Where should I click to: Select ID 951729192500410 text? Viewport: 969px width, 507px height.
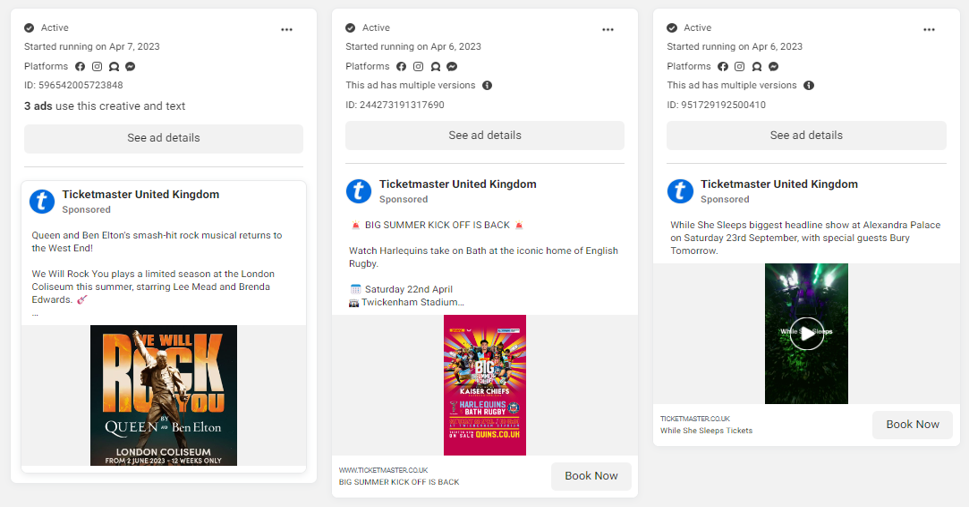(716, 104)
